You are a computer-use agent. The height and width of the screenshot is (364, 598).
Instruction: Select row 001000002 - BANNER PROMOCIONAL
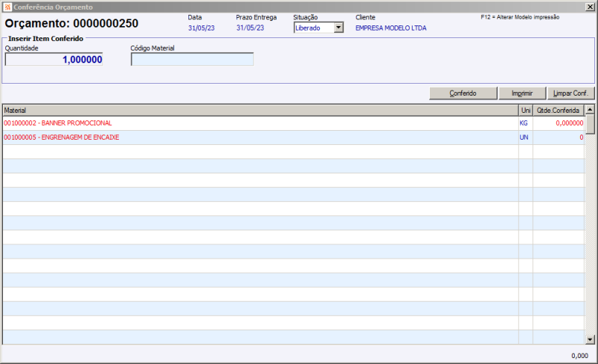[294, 123]
